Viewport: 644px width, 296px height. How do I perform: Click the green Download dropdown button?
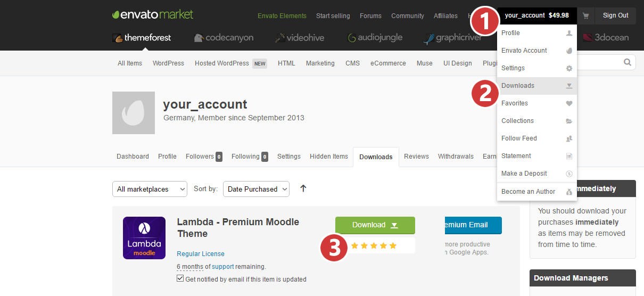pyautogui.click(x=375, y=225)
